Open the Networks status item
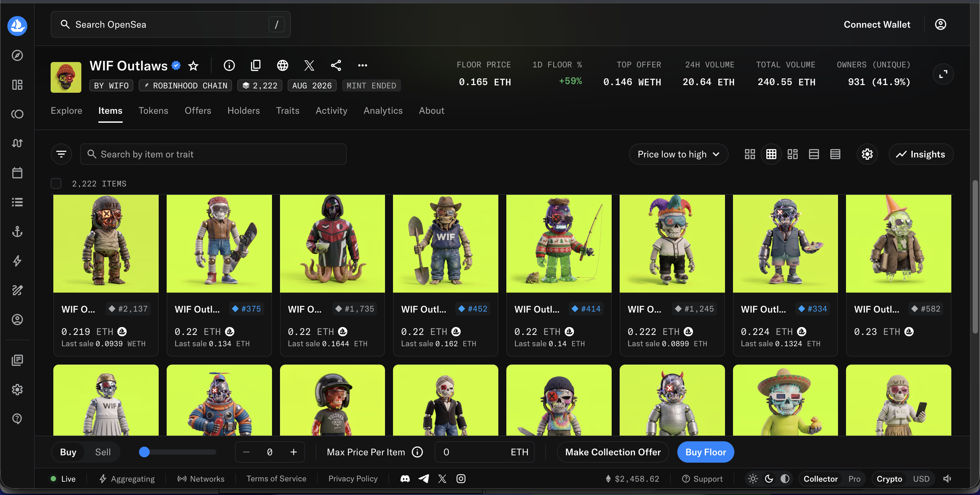980x495 pixels. click(201, 479)
